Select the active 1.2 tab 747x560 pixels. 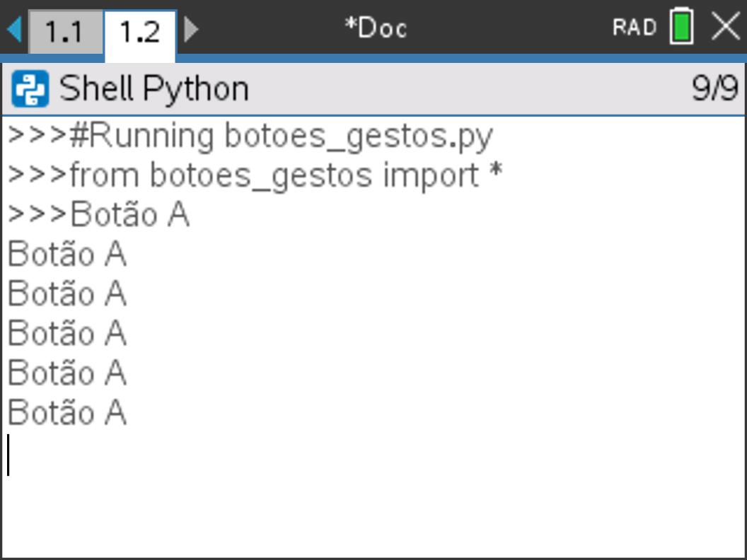point(140,34)
